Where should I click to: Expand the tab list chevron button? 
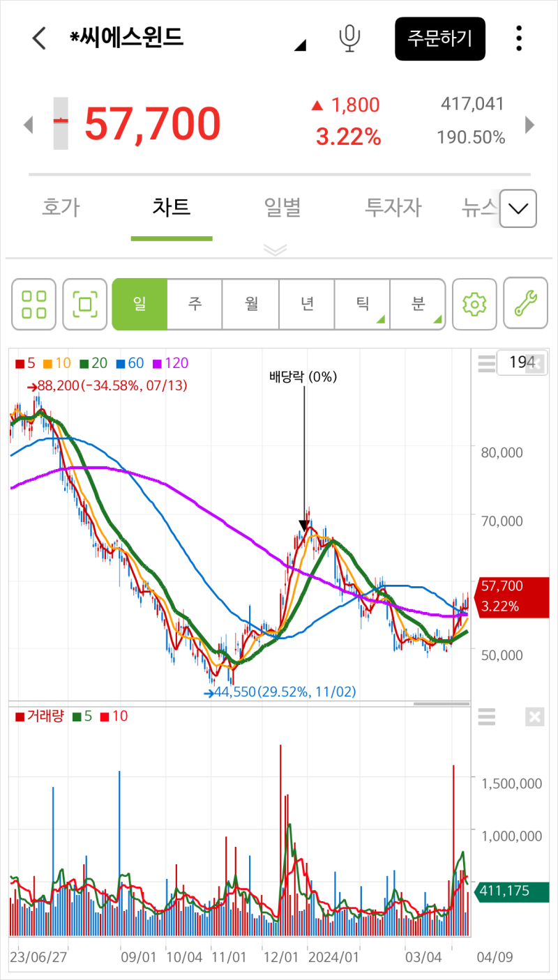(x=518, y=208)
